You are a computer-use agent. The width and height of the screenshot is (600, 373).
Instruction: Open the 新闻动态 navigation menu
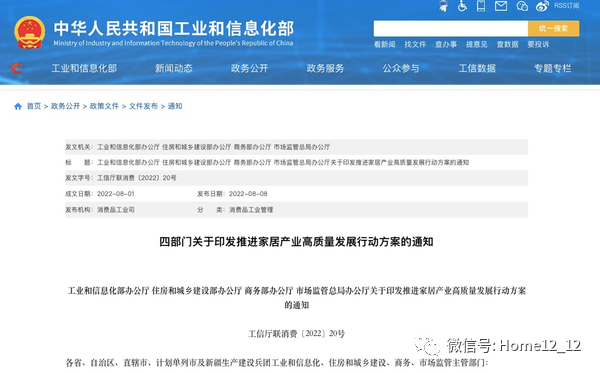tap(174, 68)
